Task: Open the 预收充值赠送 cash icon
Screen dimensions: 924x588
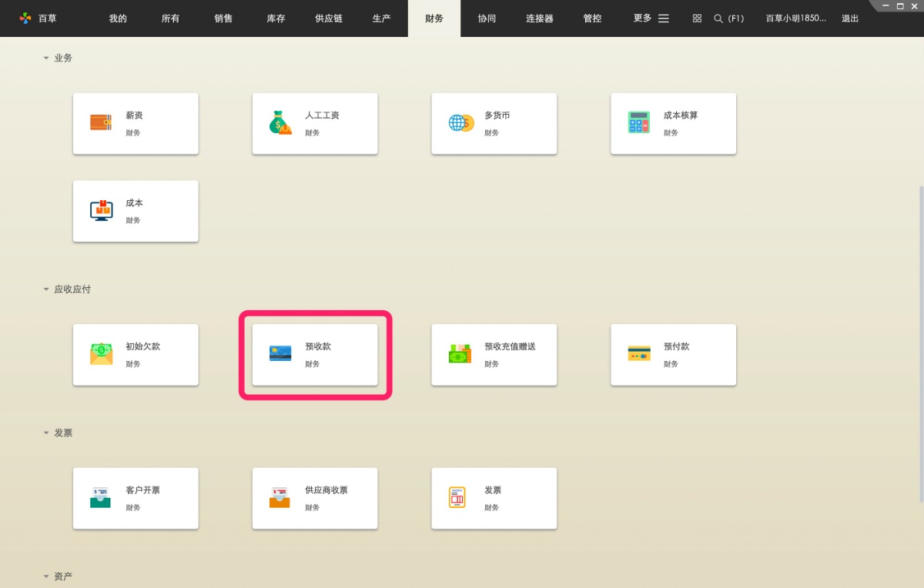Action: pyautogui.click(x=460, y=353)
